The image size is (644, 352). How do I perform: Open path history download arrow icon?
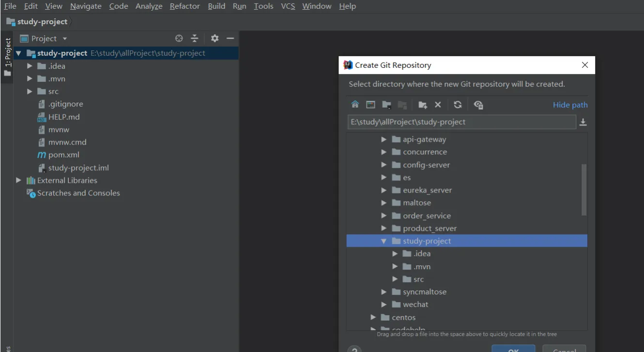583,122
